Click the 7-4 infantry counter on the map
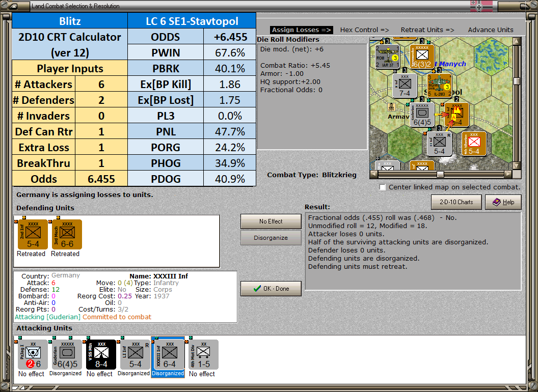This screenshot has height=392, width=538. click(x=405, y=86)
